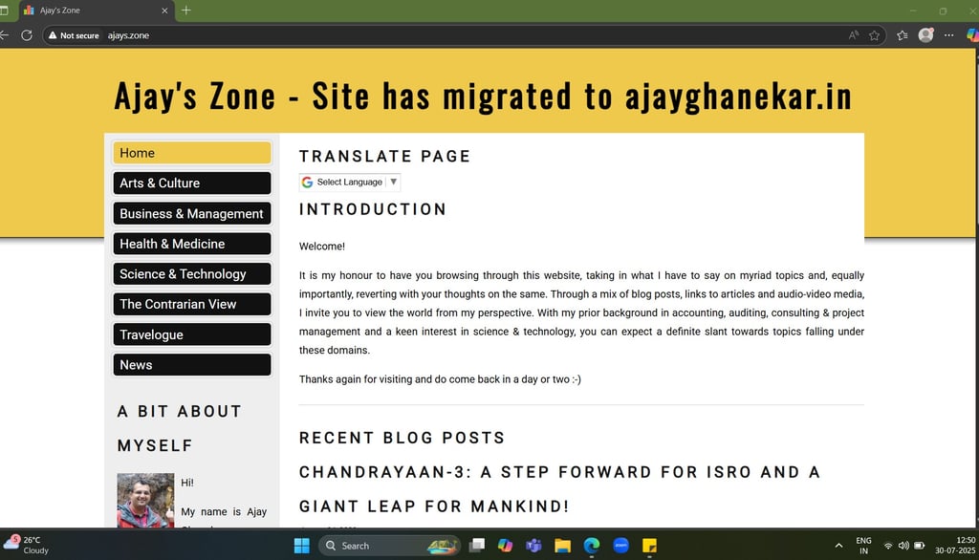Open the Science & Technology section
979x560 pixels.
[x=191, y=274]
